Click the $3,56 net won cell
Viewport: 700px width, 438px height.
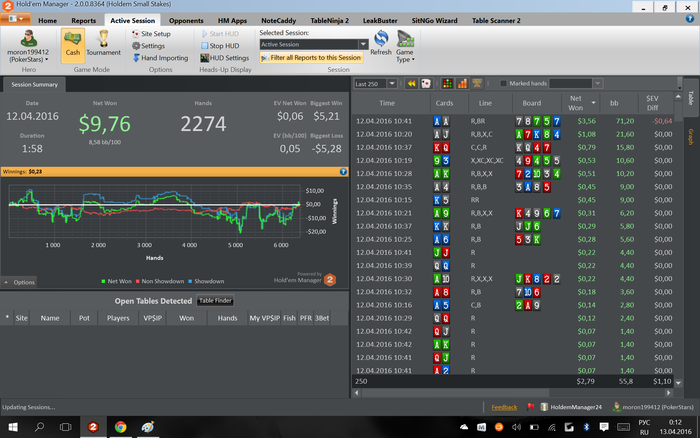point(586,121)
